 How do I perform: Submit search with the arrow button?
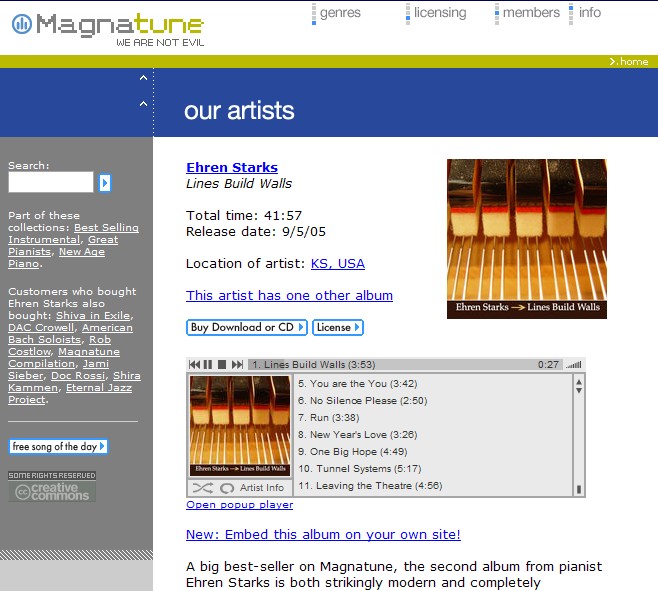tap(104, 183)
